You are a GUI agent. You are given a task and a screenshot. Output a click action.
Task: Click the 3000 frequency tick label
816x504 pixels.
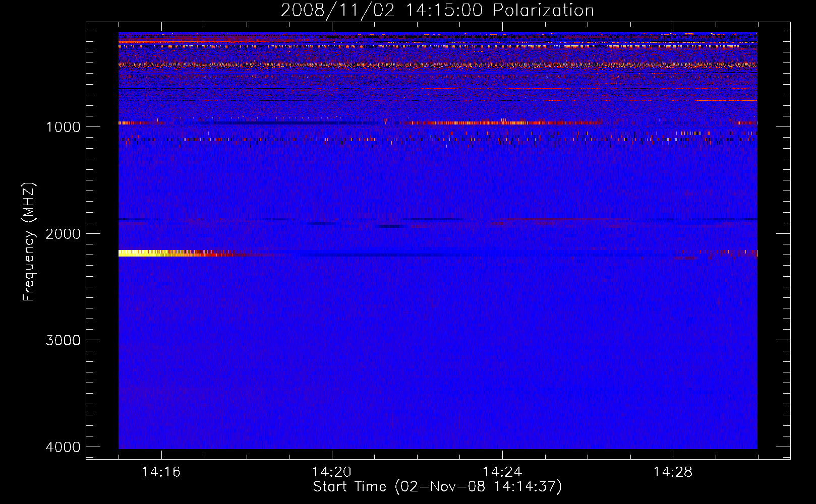tap(63, 340)
